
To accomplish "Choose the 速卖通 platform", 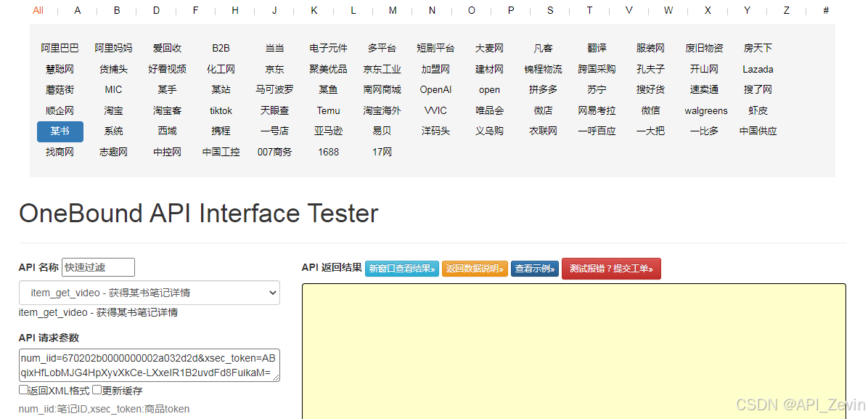I will pyautogui.click(x=704, y=90).
